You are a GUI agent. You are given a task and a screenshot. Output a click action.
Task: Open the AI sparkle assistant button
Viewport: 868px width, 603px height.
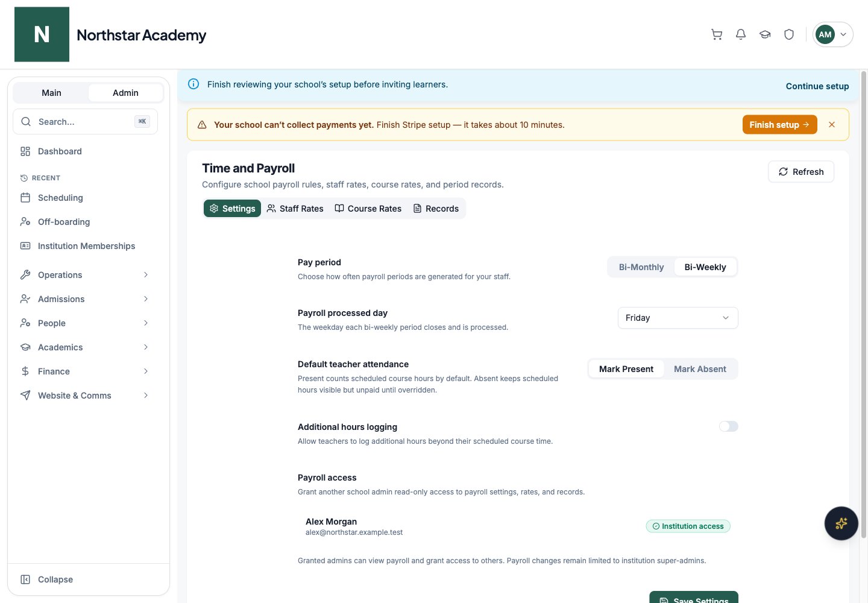point(841,523)
